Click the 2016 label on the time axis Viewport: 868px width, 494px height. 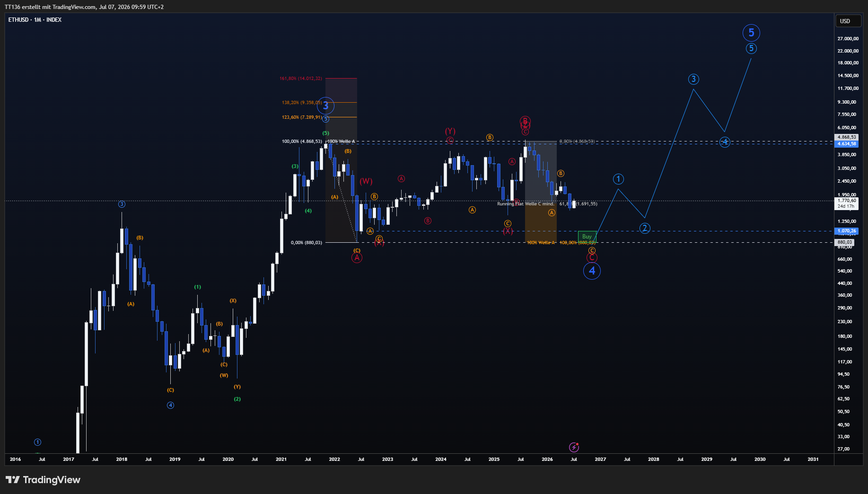tap(15, 459)
